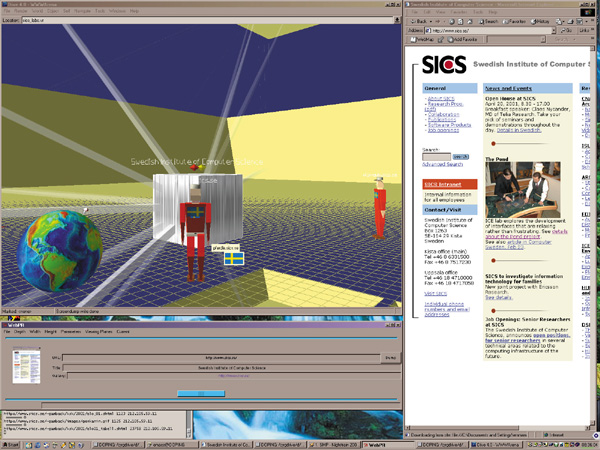Image resolution: width=600 pixels, height=450 pixels.
Task: Open the Favorites pane in Internet Explorer toolbar
Action: (x=514, y=21)
